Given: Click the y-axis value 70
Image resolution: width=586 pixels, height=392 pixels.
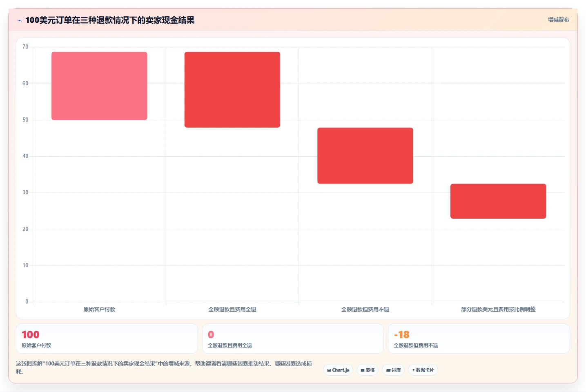Looking at the screenshot, I should point(25,47).
